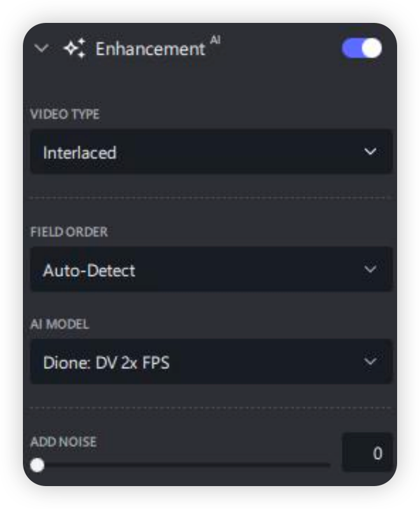Click the Add Noise value field

[367, 453]
